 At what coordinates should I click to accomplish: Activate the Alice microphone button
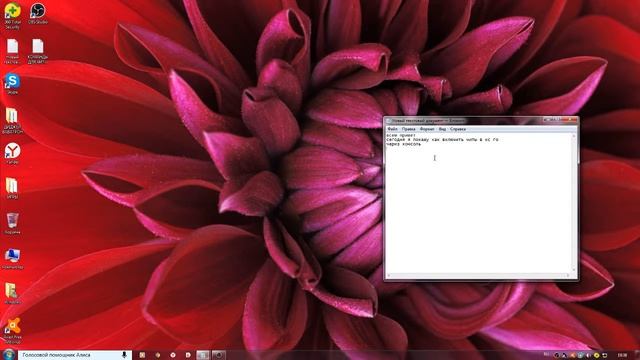pyautogui.click(x=125, y=355)
